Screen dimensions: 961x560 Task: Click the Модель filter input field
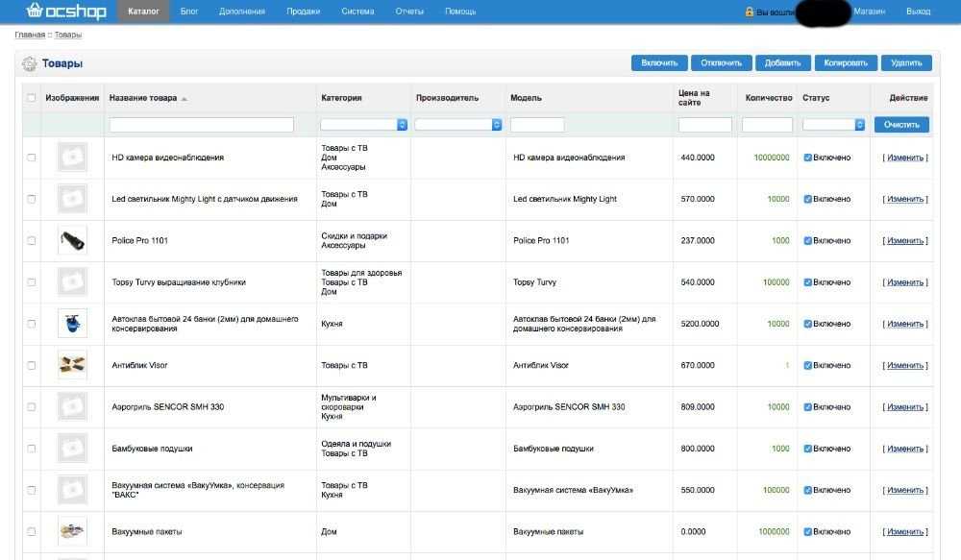tap(537, 124)
